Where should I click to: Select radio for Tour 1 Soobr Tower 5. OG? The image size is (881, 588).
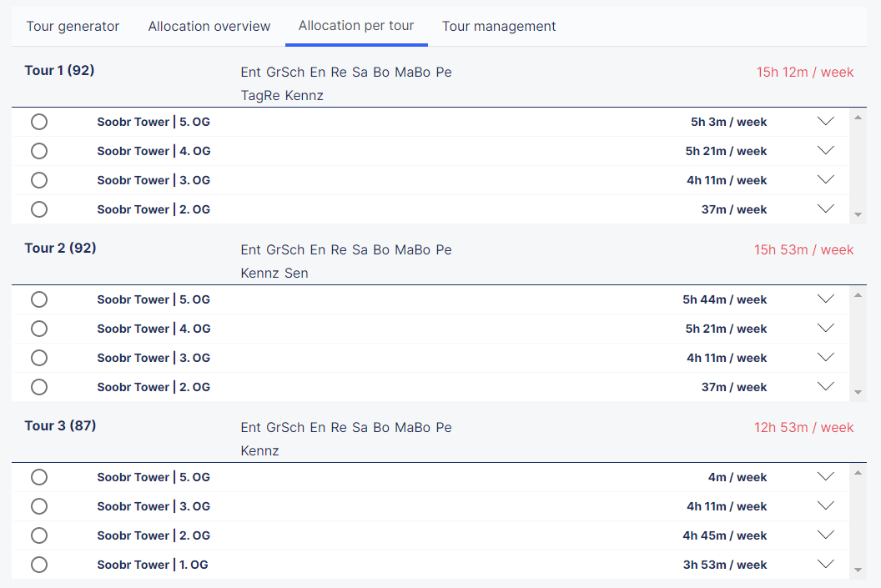pos(39,122)
